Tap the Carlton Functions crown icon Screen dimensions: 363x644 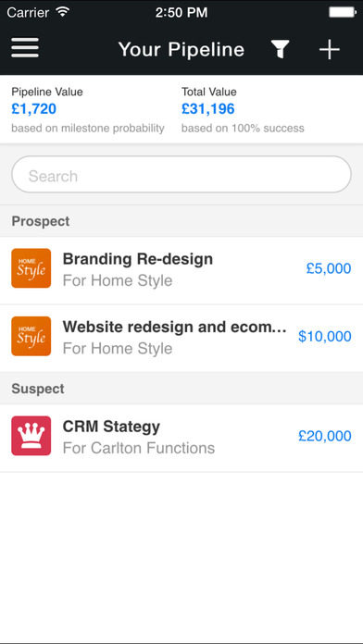click(31, 436)
